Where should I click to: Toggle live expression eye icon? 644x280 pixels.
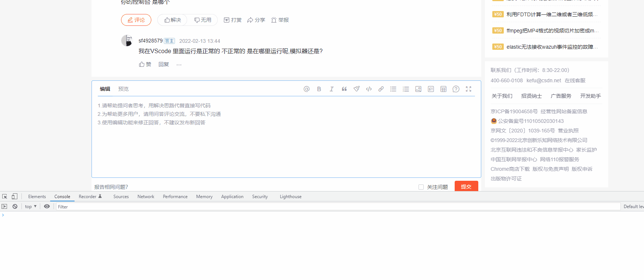coord(47,207)
